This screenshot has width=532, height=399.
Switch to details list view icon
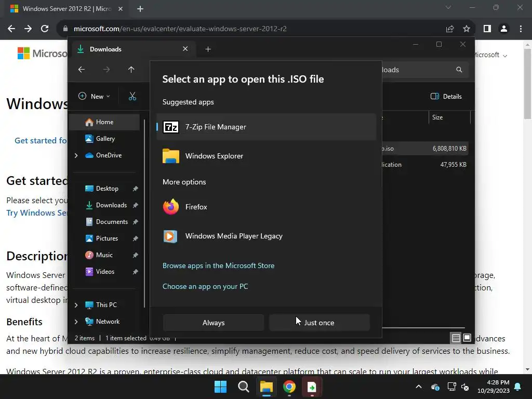pos(456,338)
